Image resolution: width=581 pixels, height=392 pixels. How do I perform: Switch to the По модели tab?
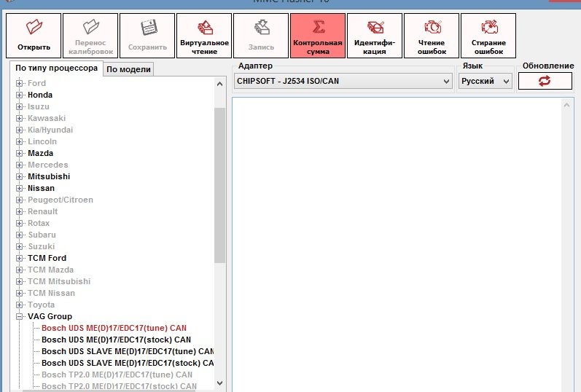tap(128, 69)
